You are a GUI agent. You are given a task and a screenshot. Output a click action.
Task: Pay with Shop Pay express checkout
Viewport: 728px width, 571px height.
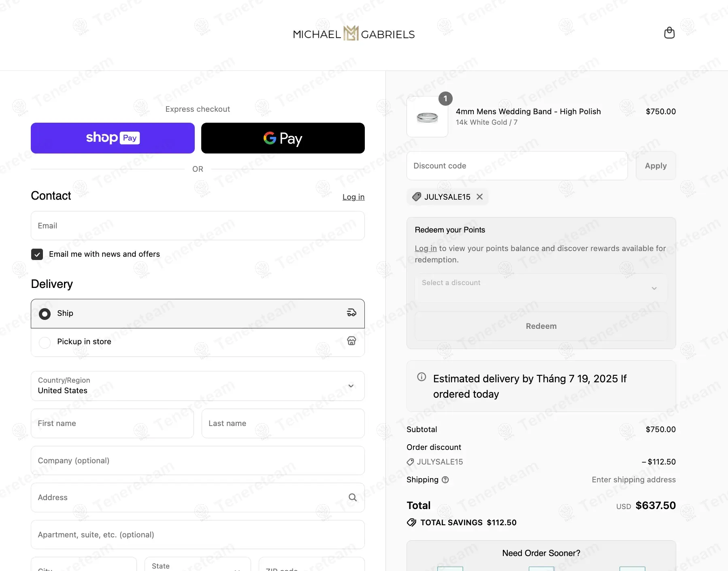113,138
